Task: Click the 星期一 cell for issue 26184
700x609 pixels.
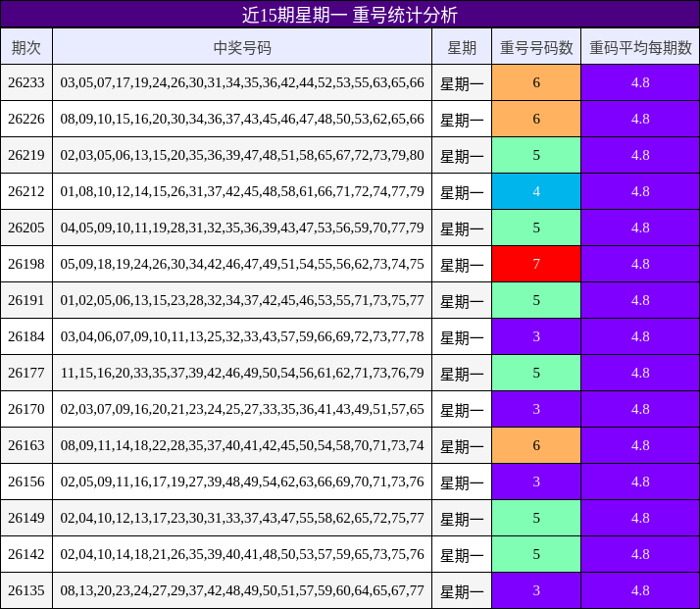Action: 462,337
